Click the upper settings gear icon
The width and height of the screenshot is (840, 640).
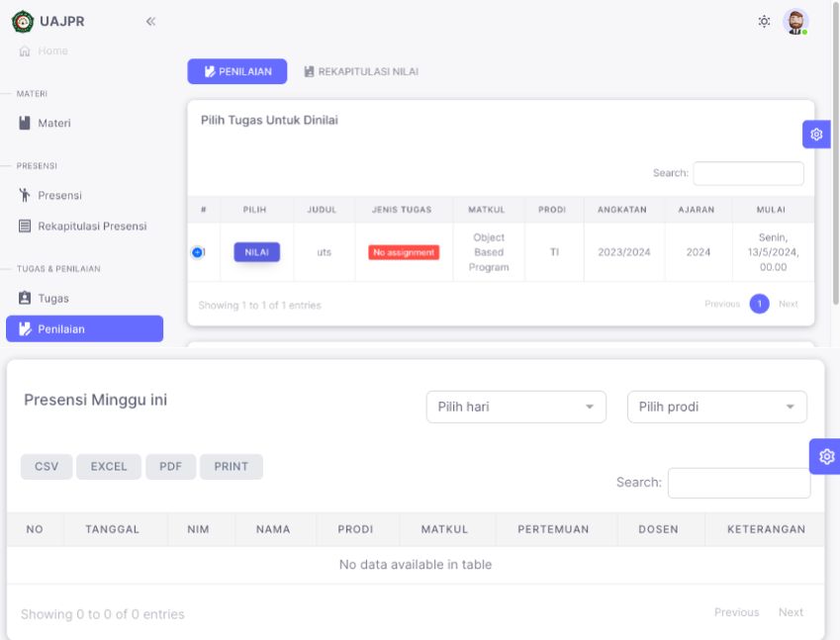(x=816, y=135)
